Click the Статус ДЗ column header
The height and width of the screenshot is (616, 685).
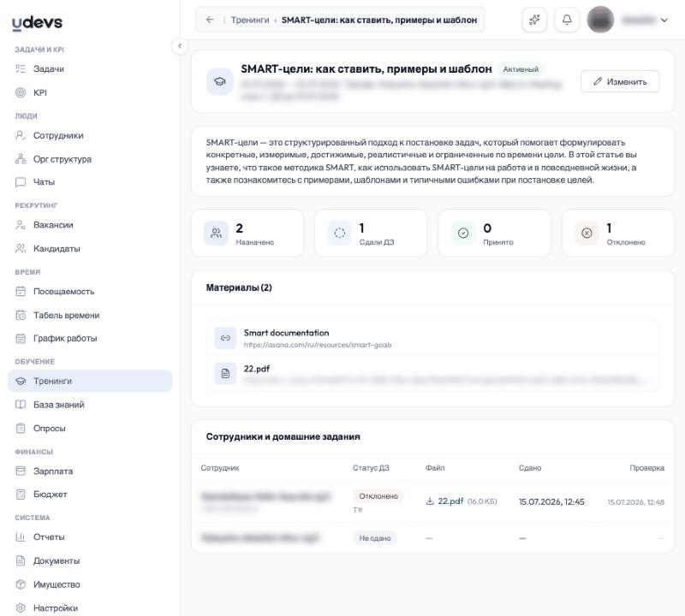pyautogui.click(x=371, y=468)
